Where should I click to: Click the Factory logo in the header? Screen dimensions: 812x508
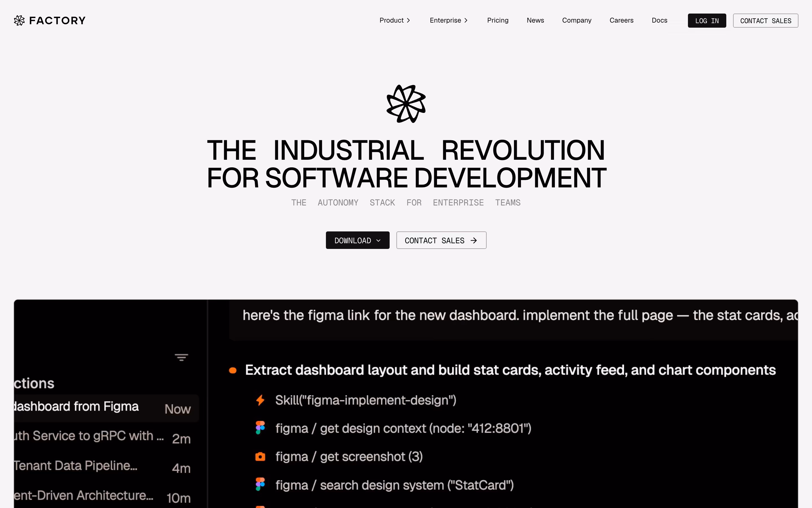pyautogui.click(x=50, y=21)
